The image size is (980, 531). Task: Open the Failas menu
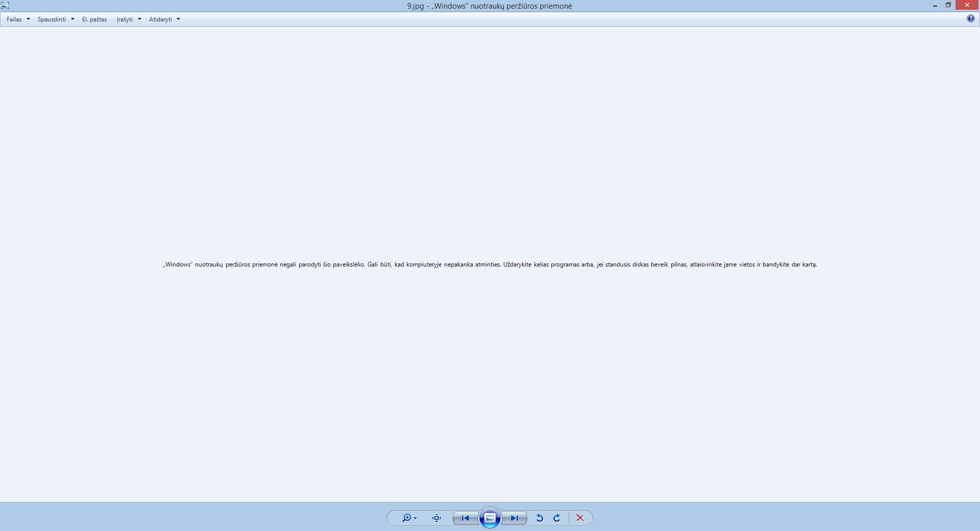tap(14, 19)
